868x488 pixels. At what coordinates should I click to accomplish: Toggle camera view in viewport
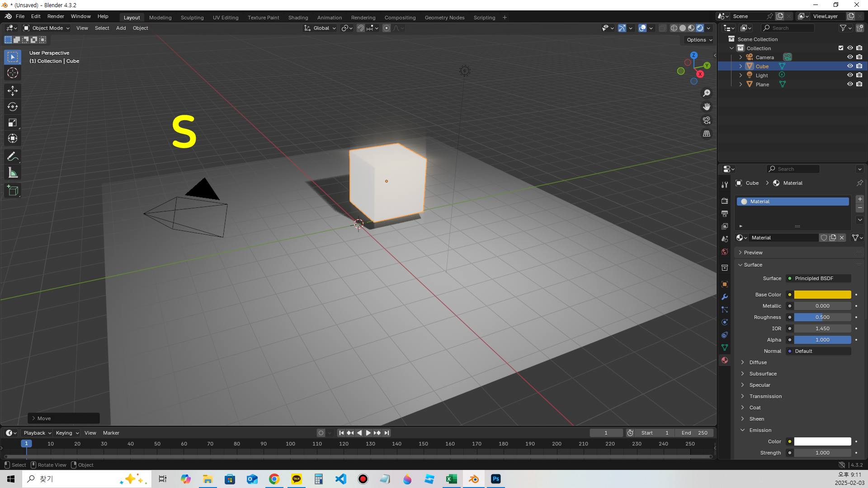[706, 121]
